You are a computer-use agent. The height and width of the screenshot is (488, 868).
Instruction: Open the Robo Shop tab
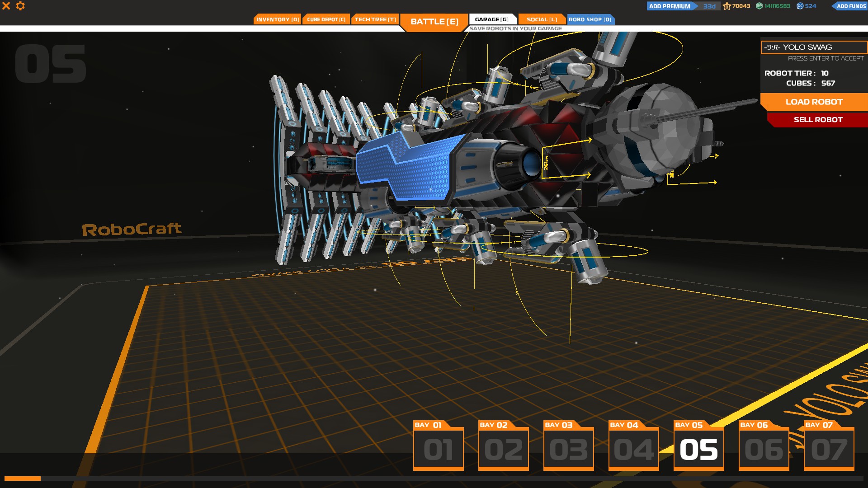(590, 19)
